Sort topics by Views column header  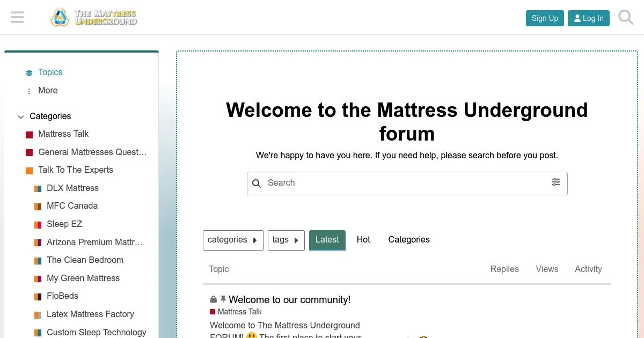point(547,269)
